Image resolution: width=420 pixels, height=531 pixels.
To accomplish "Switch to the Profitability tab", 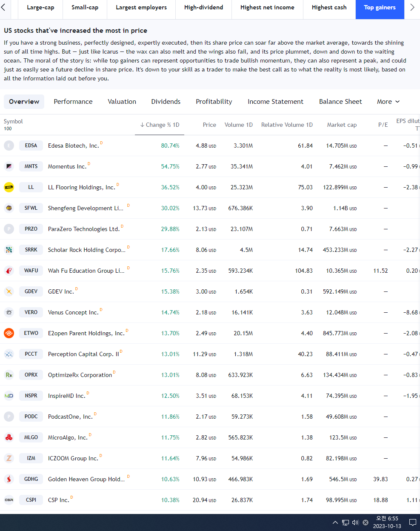I will tap(214, 102).
